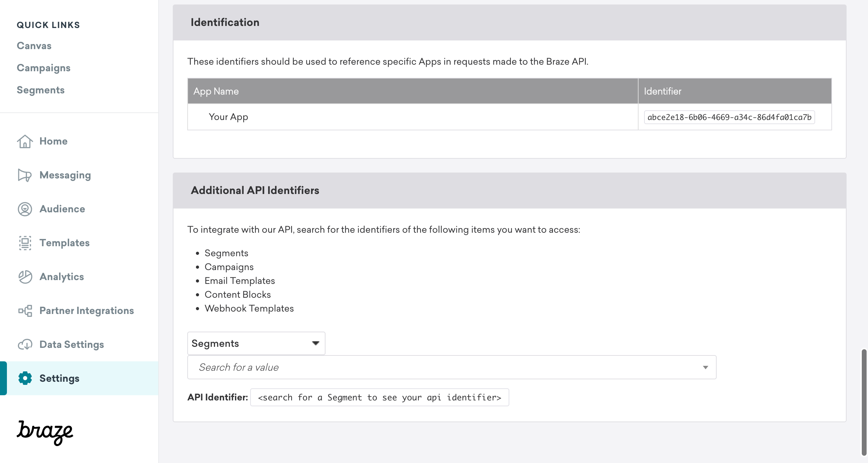Open Campaigns from Quick Links
This screenshot has height=463, width=868.
(44, 68)
